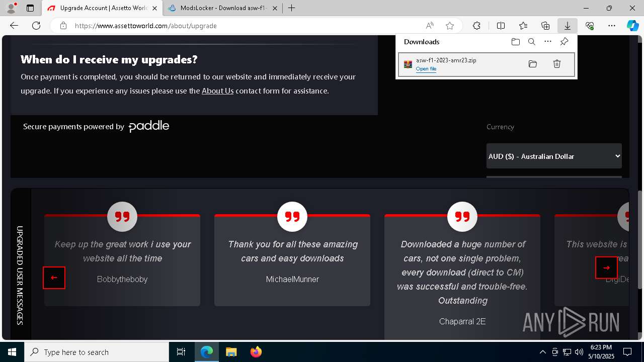Show asw-f1-2023-amr23.zip in folder

(533, 64)
